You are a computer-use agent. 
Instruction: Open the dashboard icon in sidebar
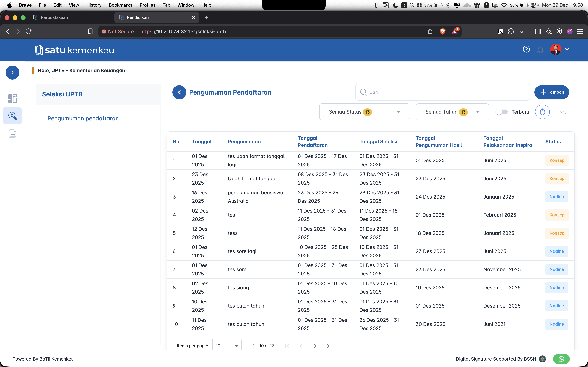coord(12,98)
